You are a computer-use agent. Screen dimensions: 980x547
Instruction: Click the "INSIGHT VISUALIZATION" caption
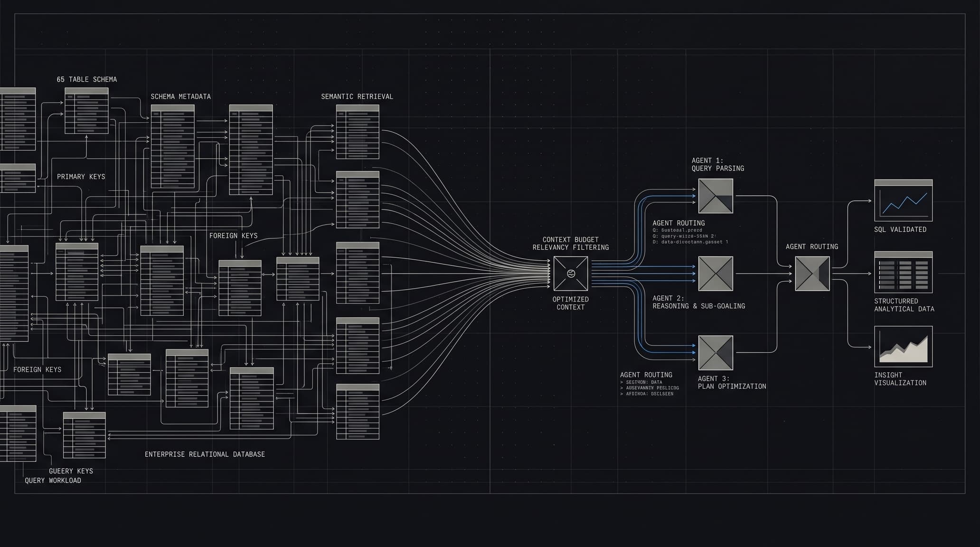(900, 379)
